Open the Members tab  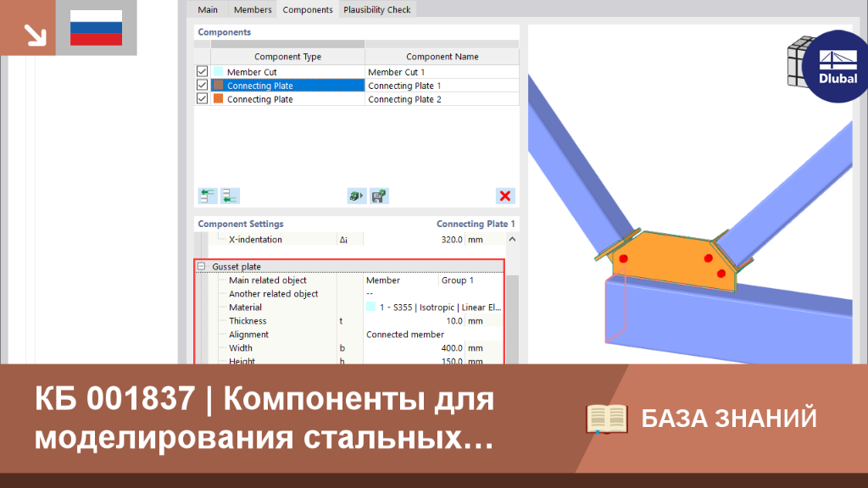(x=253, y=9)
